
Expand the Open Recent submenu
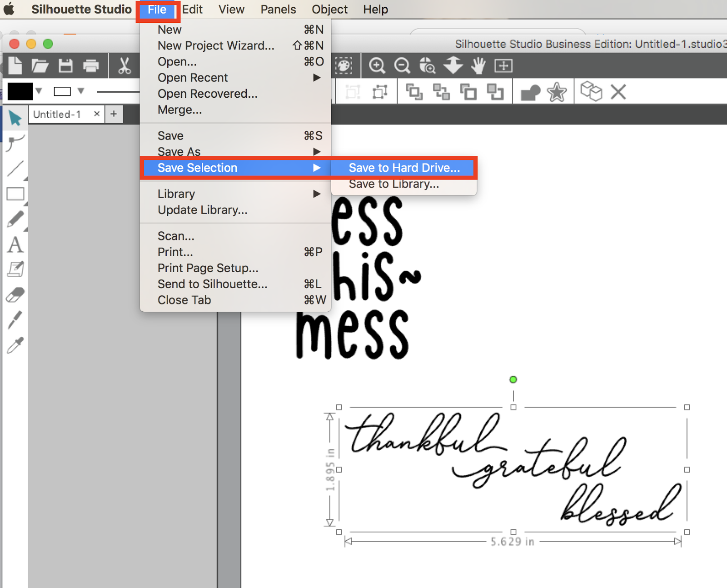tap(317, 78)
